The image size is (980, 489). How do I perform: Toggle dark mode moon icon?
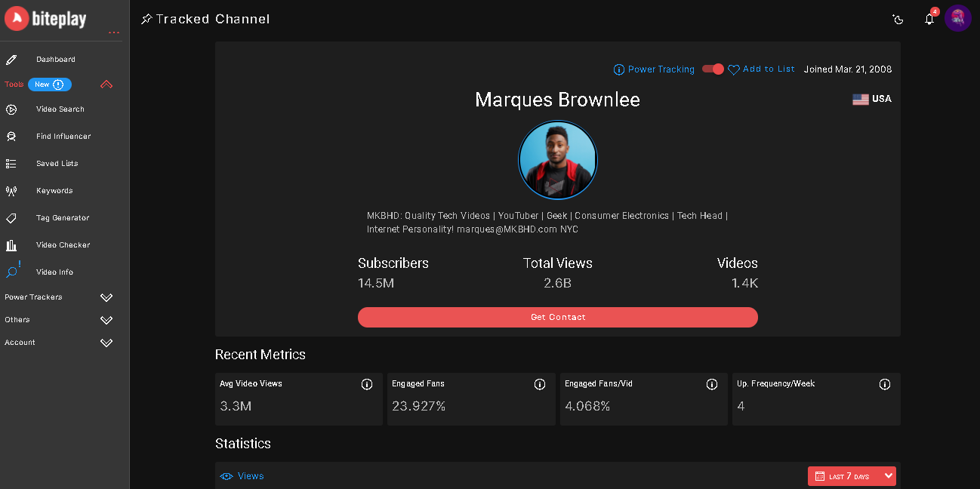coord(898,19)
